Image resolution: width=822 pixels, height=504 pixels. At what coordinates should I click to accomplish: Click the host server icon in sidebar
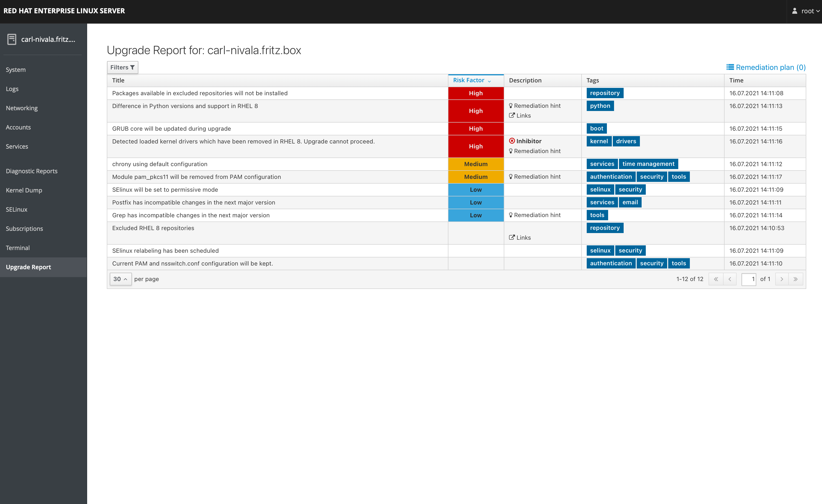tap(12, 39)
